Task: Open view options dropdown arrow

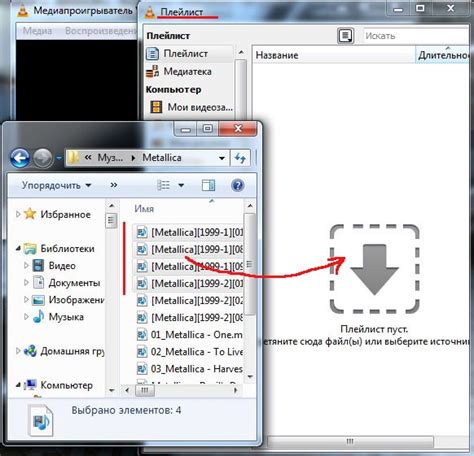Action: 181,185
